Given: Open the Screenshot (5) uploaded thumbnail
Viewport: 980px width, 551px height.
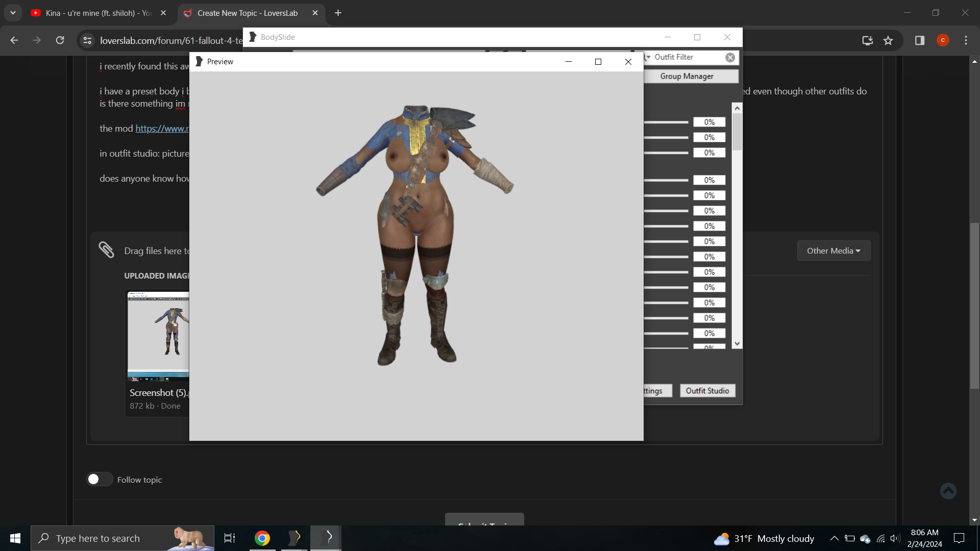Looking at the screenshot, I should point(158,336).
